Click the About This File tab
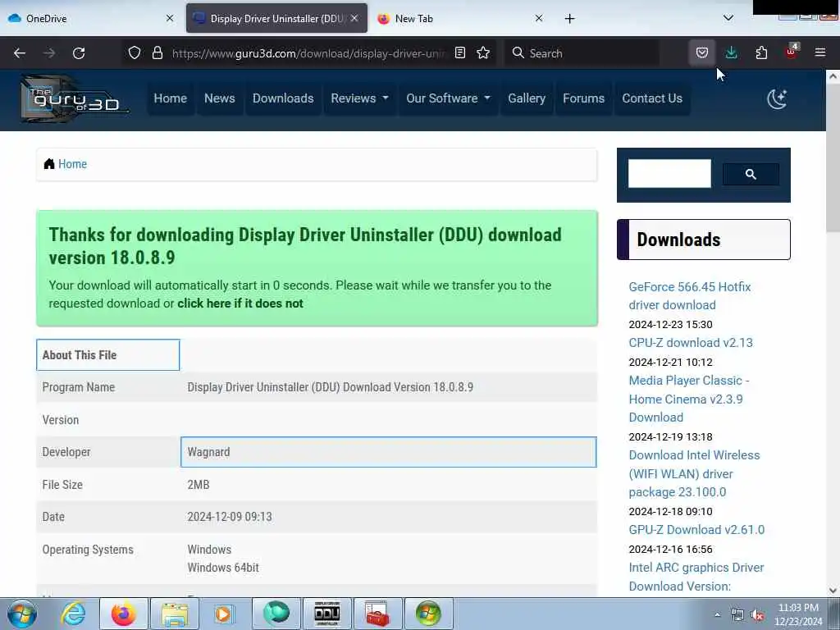 (x=107, y=354)
